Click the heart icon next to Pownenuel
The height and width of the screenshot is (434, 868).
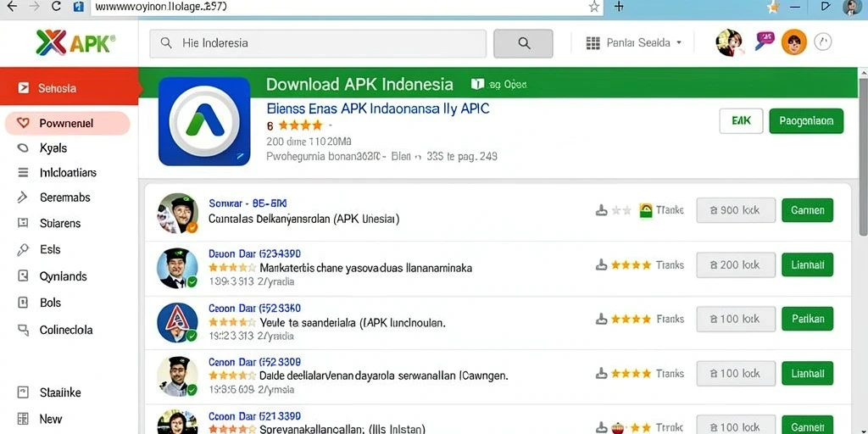point(23,123)
